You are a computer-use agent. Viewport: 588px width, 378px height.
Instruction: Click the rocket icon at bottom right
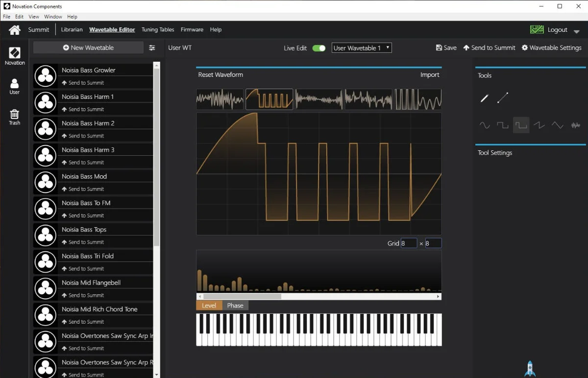(x=530, y=368)
